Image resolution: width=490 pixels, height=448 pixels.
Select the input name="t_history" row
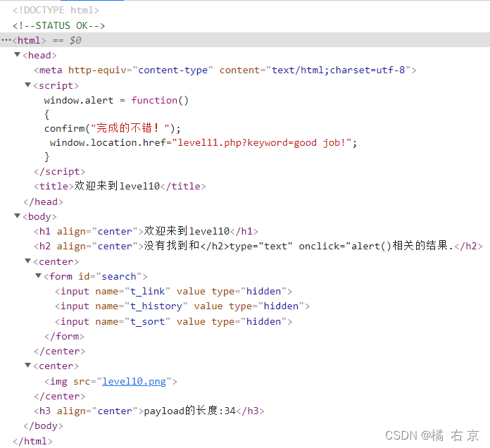tap(182, 306)
